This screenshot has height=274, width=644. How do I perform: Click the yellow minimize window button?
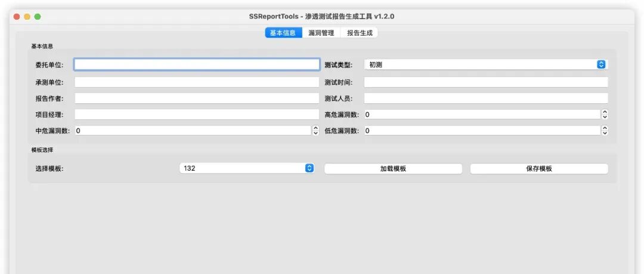click(x=27, y=17)
